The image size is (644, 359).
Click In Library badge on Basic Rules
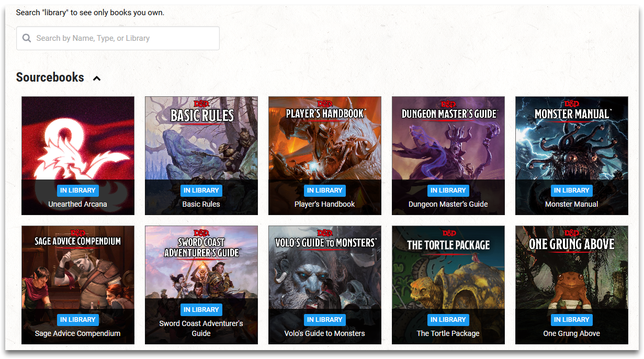(x=201, y=190)
